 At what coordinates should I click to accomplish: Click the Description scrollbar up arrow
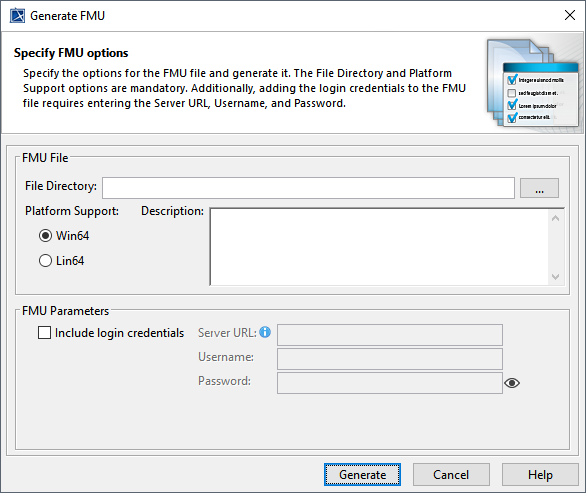[x=555, y=218]
